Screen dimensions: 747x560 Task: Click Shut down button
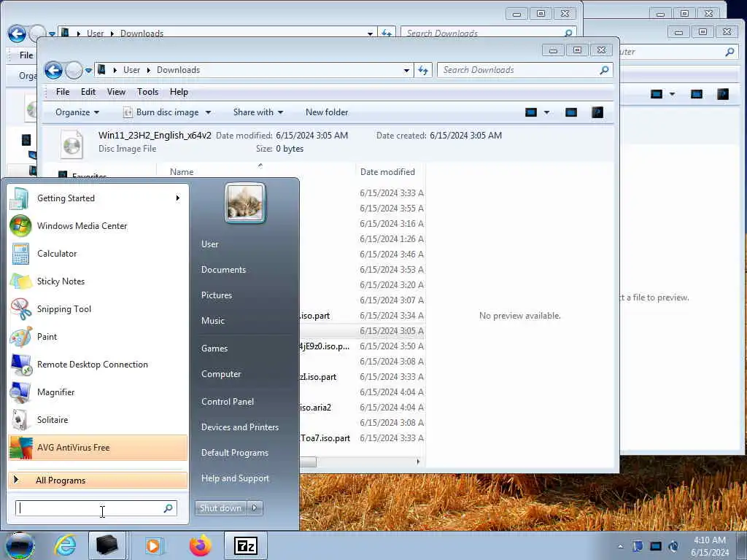(x=220, y=508)
